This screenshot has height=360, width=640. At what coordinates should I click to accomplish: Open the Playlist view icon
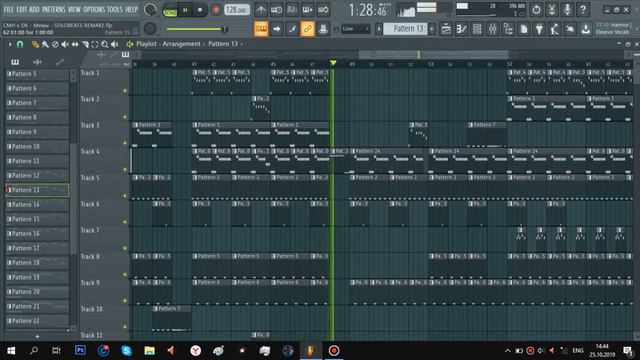pos(446,29)
